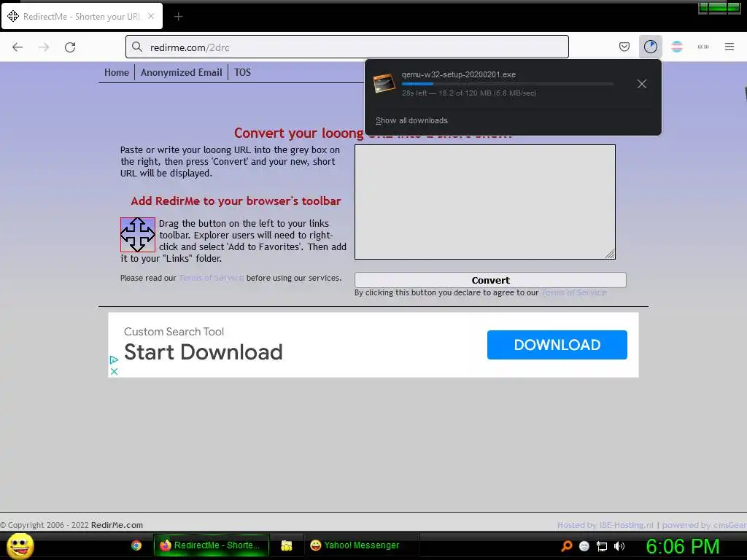747x560 pixels.
Task: Toggle the downloads progress toolbar button
Action: point(650,47)
